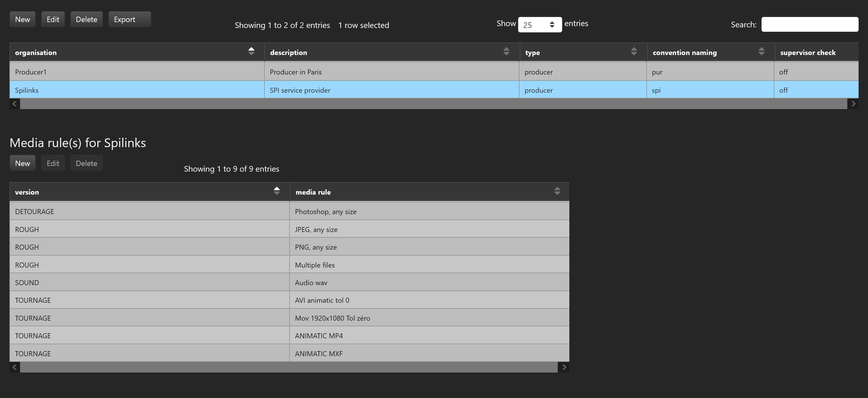Sort by media rule column icon
Image resolution: width=868 pixels, height=398 pixels.
(557, 191)
